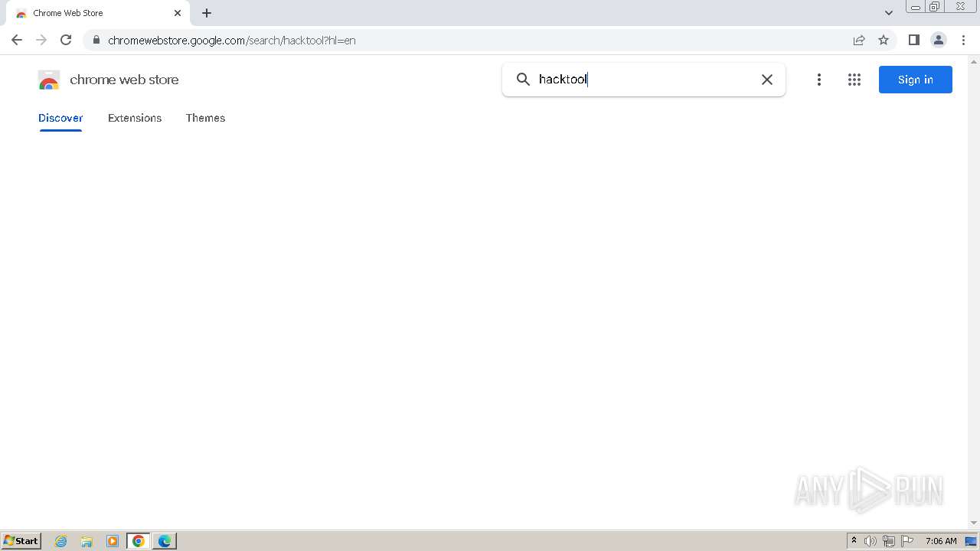The height and width of the screenshot is (551, 980).
Task: Click the taskbar clock showing 7:06 AM
Action: click(x=941, y=541)
